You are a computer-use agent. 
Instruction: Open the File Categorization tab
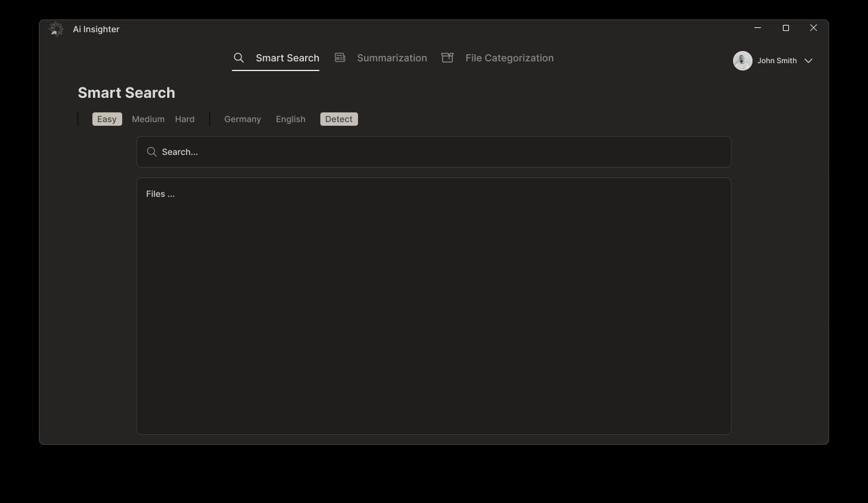509,57
